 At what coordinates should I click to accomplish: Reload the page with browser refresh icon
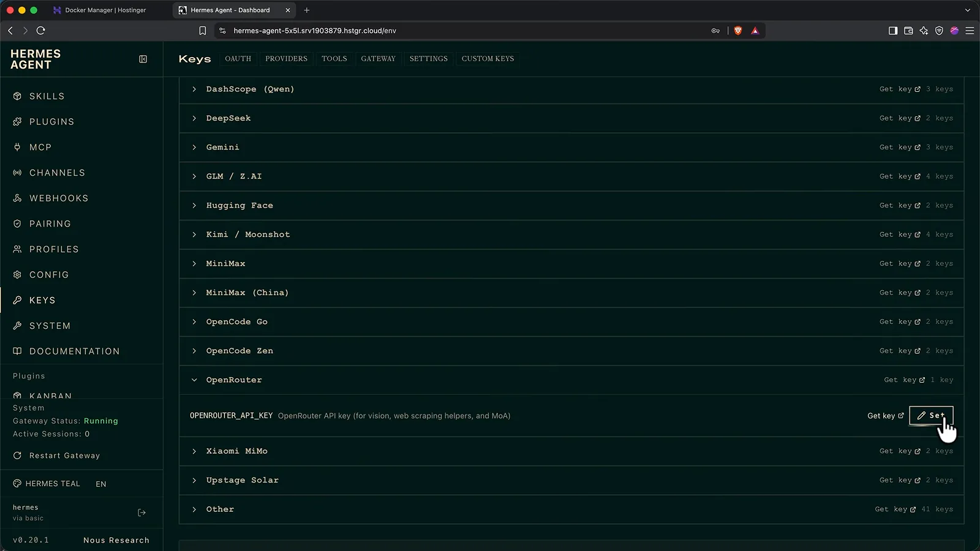pos(41,31)
